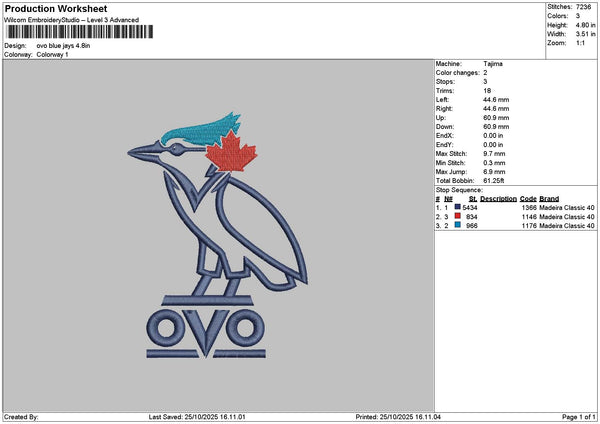Click the OVO blue jay embroidery design preview

(217, 235)
